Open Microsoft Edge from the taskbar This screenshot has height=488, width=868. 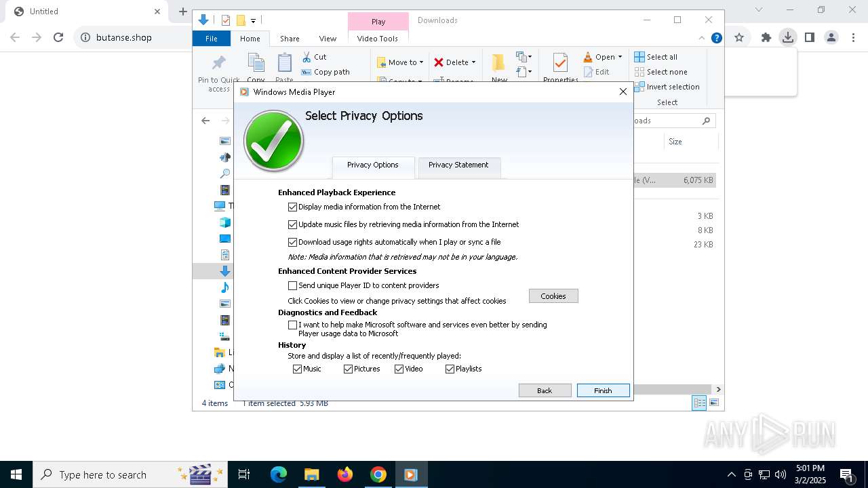click(x=279, y=474)
